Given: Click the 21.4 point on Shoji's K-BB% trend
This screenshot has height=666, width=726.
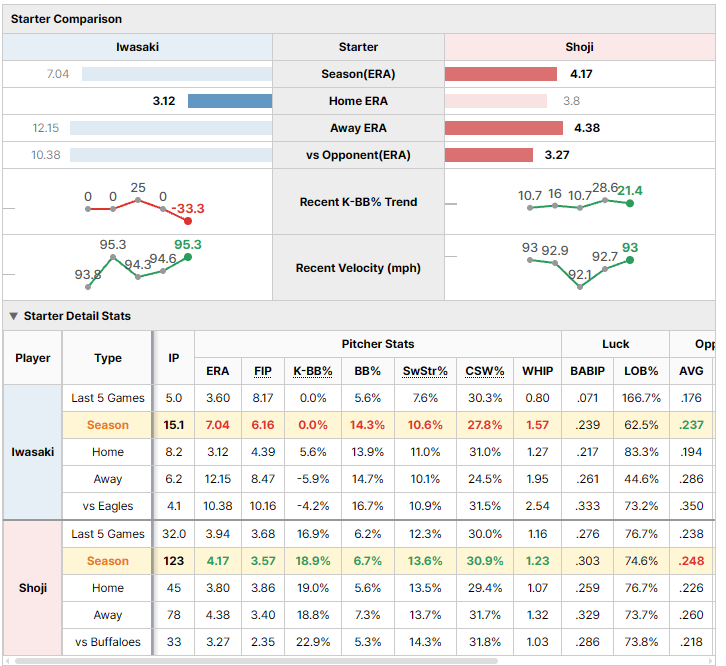Looking at the screenshot, I should point(630,203).
